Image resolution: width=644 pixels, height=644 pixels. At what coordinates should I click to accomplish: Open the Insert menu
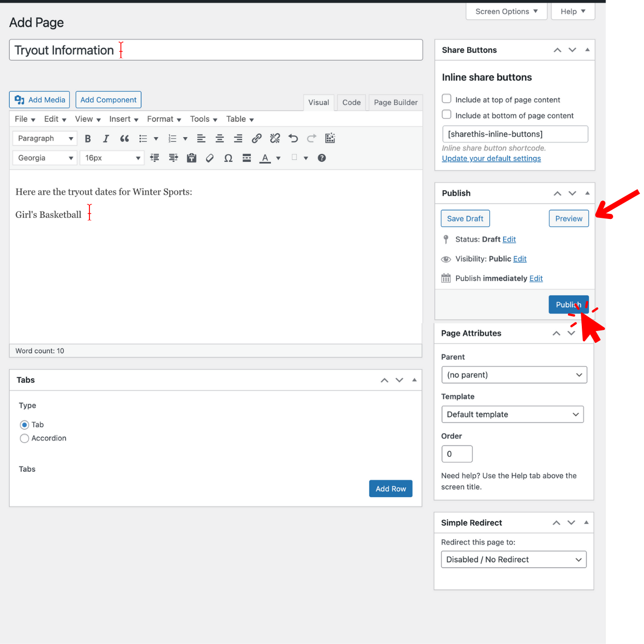click(x=123, y=119)
